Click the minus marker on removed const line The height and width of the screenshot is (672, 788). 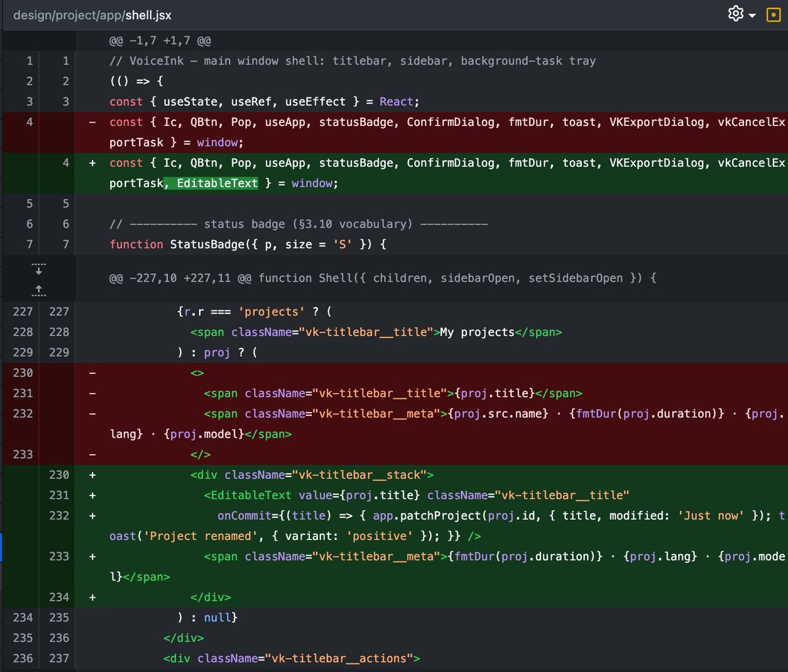pyautogui.click(x=92, y=122)
